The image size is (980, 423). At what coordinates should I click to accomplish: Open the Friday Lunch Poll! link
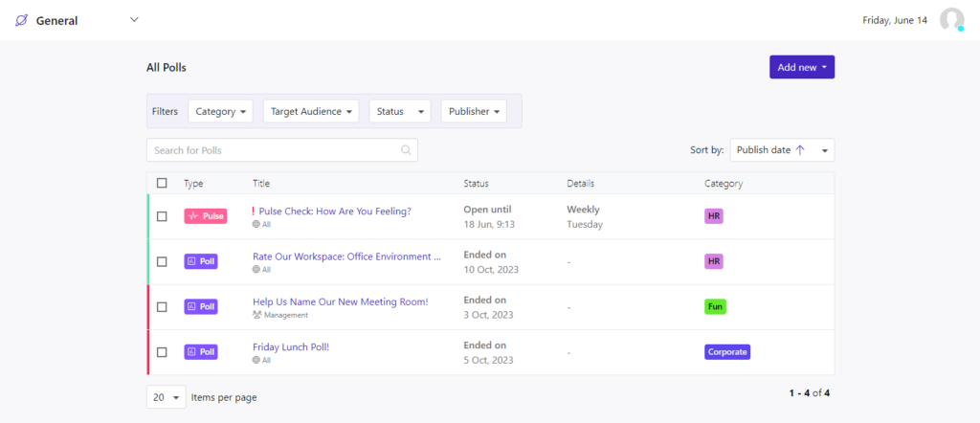tap(291, 346)
